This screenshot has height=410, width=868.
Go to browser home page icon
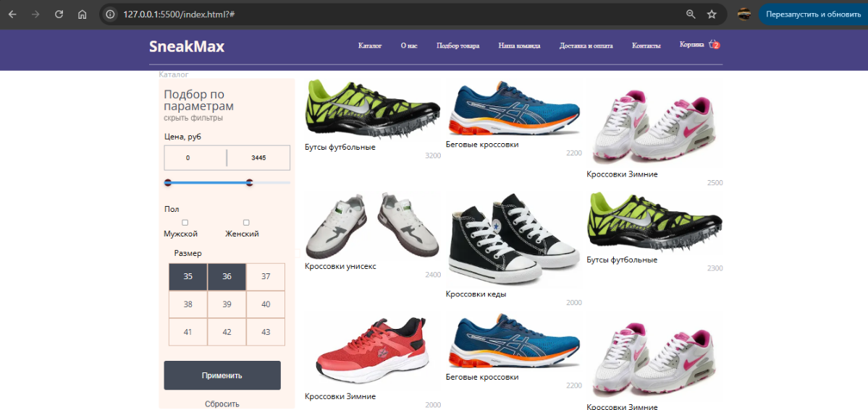click(x=83, y=14)
